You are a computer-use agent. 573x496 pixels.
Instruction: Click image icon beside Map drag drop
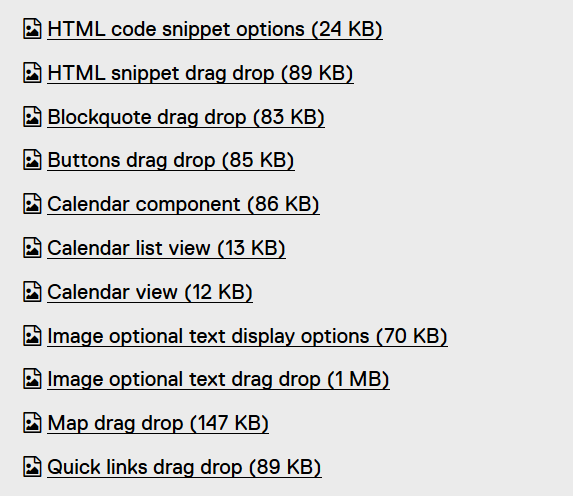click(x=32, y=423)
